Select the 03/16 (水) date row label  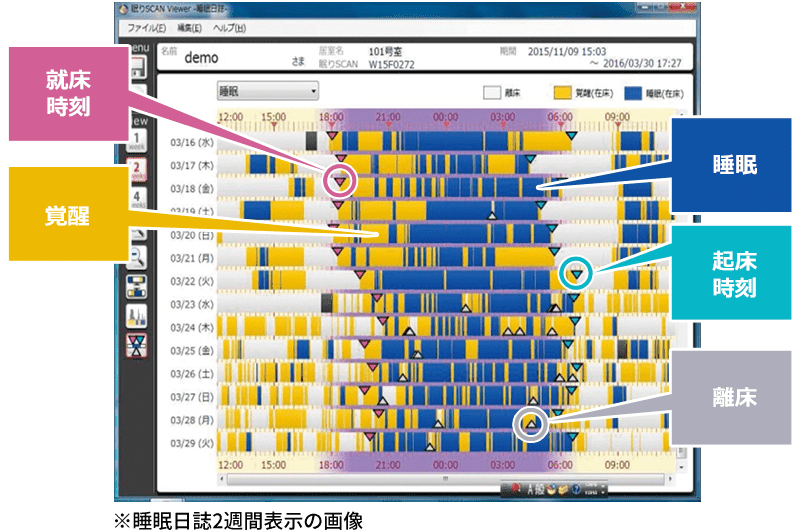(x=192, y=141)
